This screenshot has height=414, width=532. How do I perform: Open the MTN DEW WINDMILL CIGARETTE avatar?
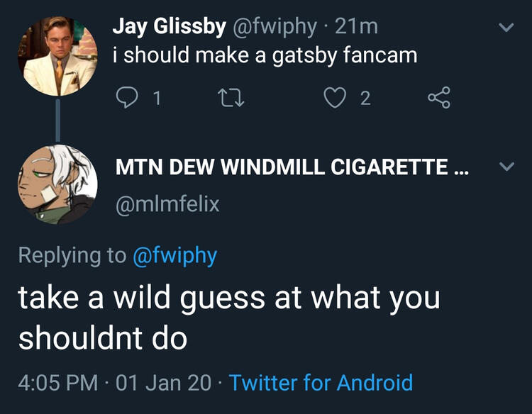(x=56, y=184)
